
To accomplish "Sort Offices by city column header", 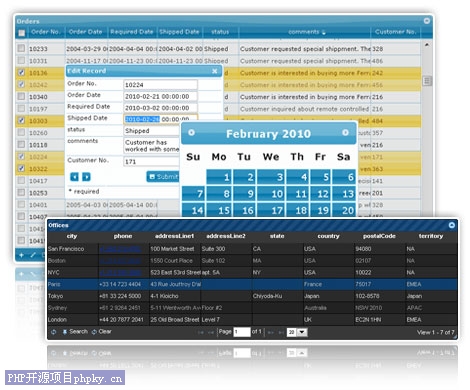I will [72, 236].
